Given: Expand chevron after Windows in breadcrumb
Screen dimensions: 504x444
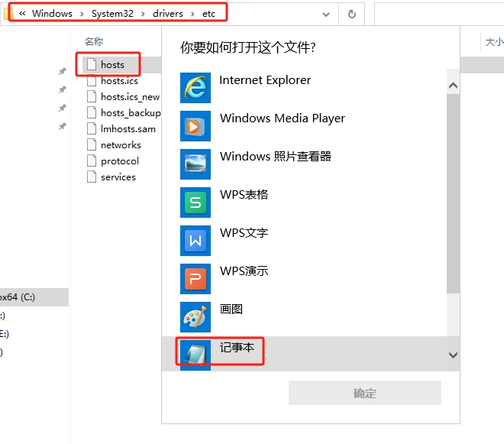Looking at the screenshot, I should coord(82,14).
